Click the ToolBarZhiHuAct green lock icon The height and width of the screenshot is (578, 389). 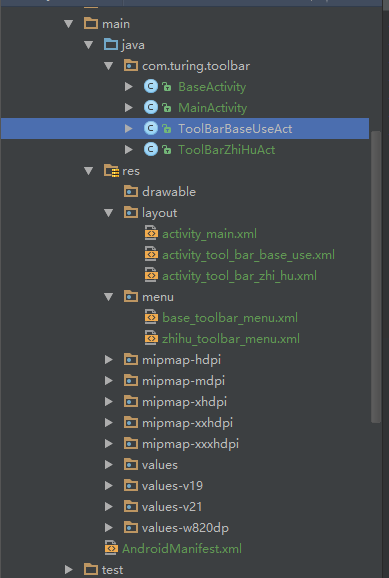tap(167, 150)
